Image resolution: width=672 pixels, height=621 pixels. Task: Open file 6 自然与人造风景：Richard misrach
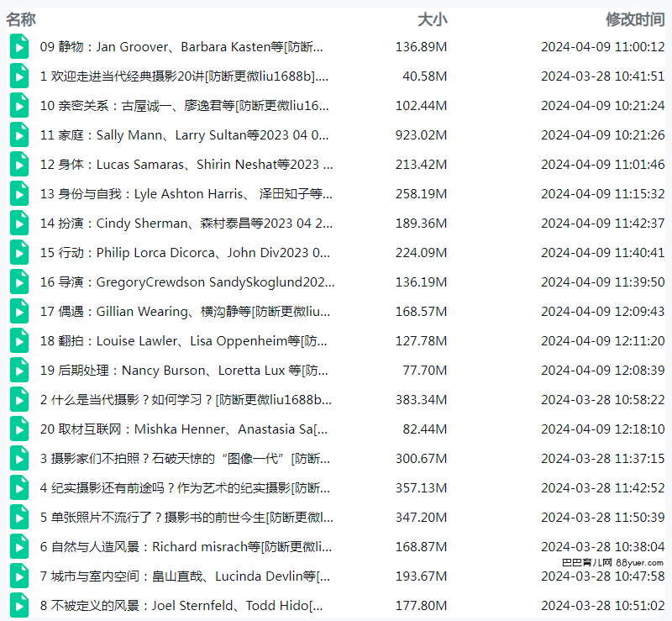pyautogui.click(x=186, y=547)
